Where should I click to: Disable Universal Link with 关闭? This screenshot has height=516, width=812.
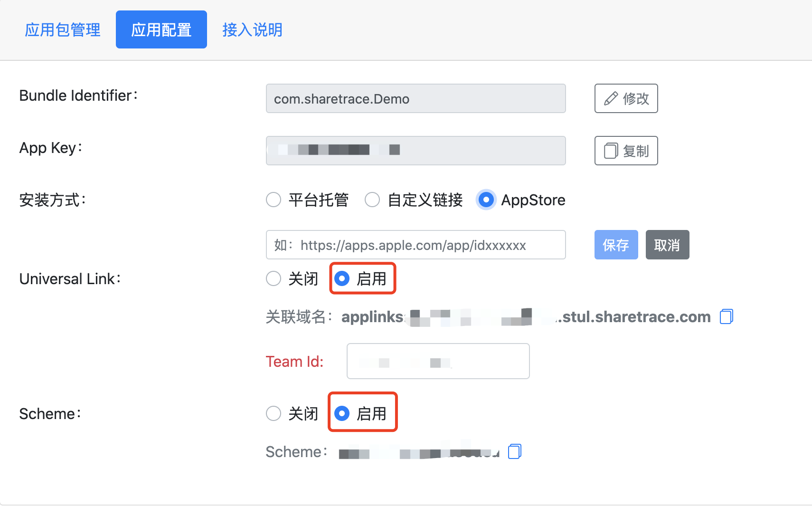[x=274, y=279]
